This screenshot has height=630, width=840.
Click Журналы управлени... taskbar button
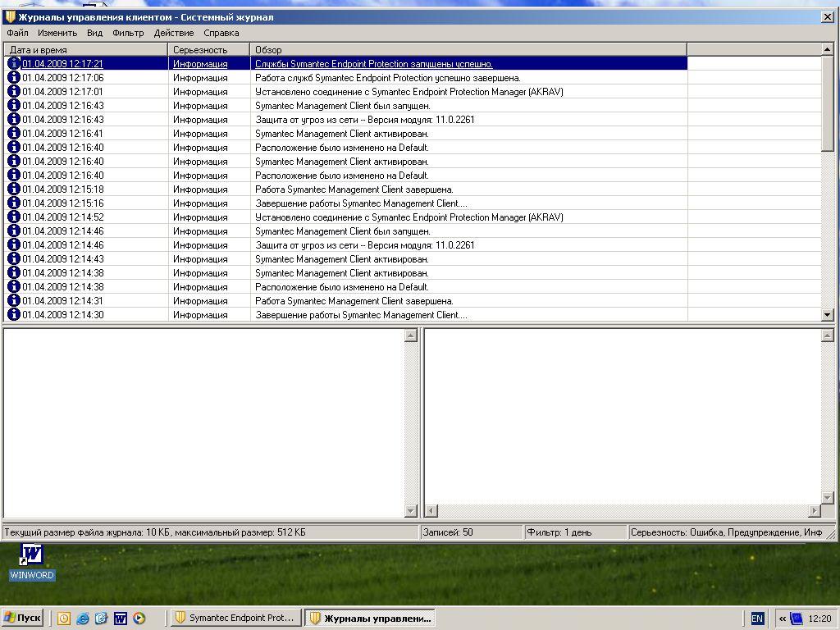(x=370, y=618)
